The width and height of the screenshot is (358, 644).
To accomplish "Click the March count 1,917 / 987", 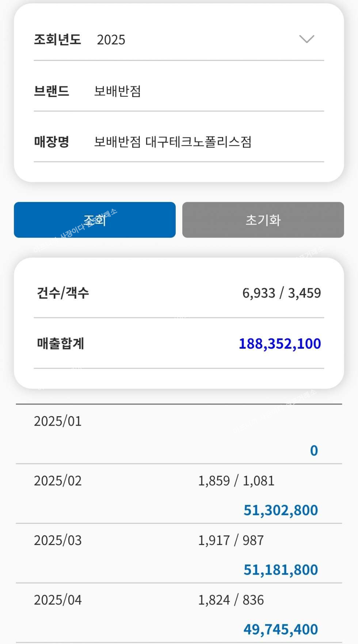I will (231, 540).
